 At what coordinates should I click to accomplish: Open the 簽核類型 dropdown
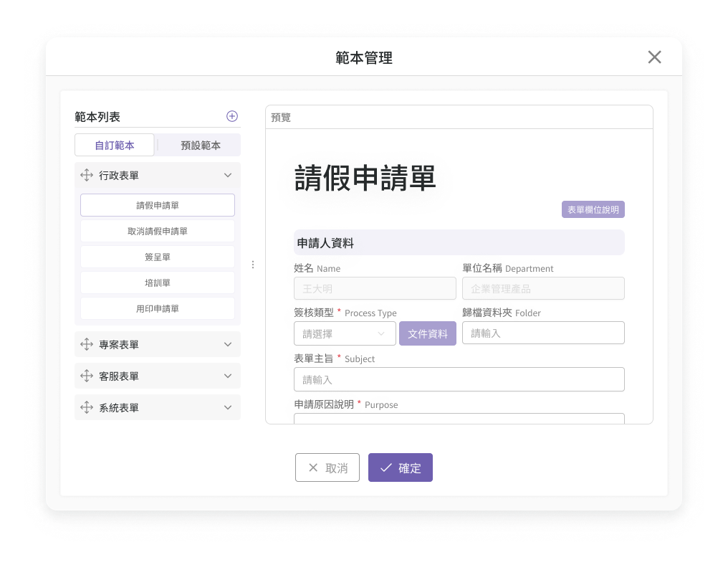[345, 333]
